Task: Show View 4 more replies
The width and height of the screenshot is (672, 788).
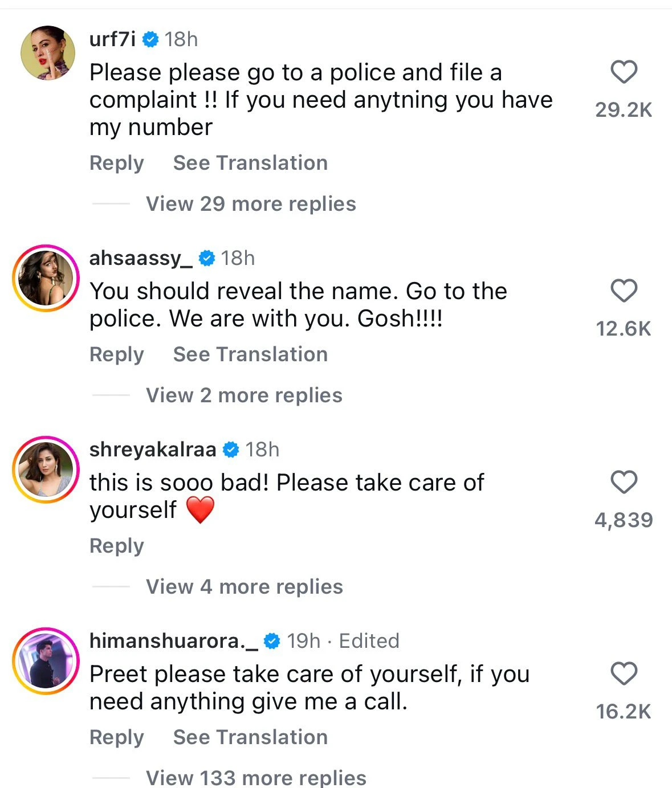Action: click(x=244, y=587)
